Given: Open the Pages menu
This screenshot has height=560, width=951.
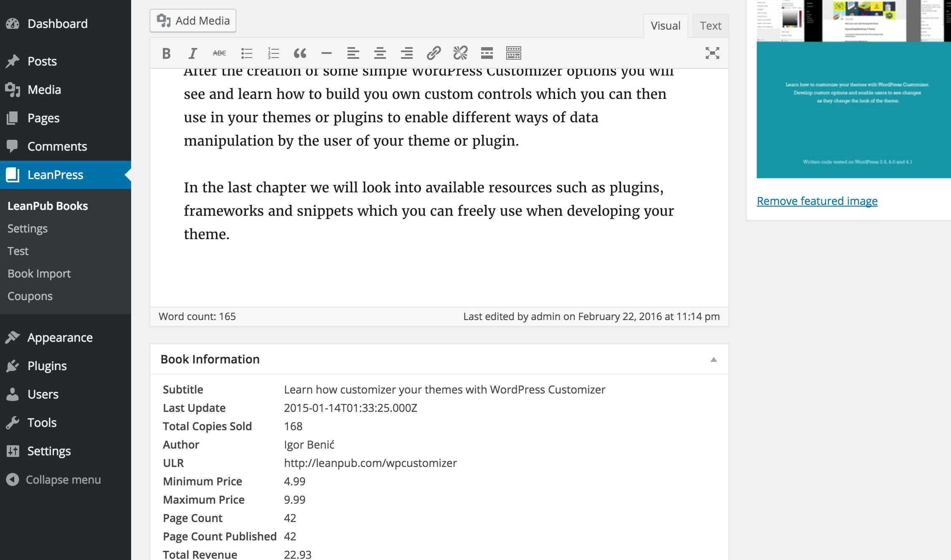Looking at the screenshot, I should (x=66, y=118).
